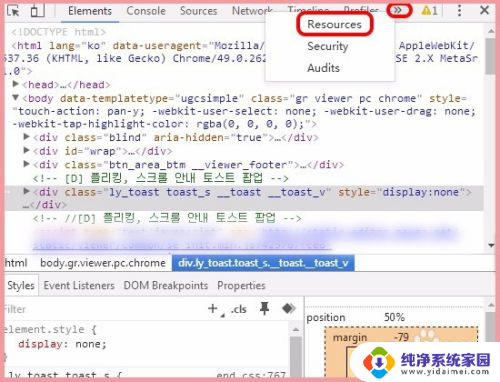Activate the inspect element picker icon
This screenshot has height=382, width=500.
(13, 11)
